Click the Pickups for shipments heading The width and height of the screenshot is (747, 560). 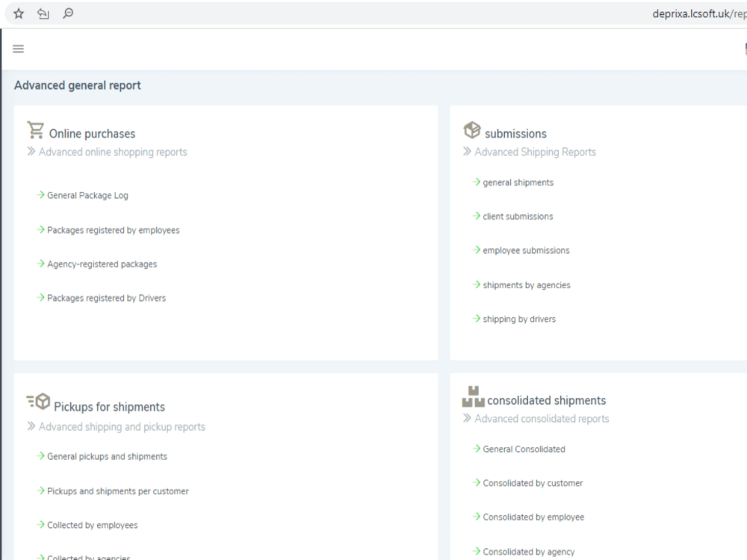(109, 407)
